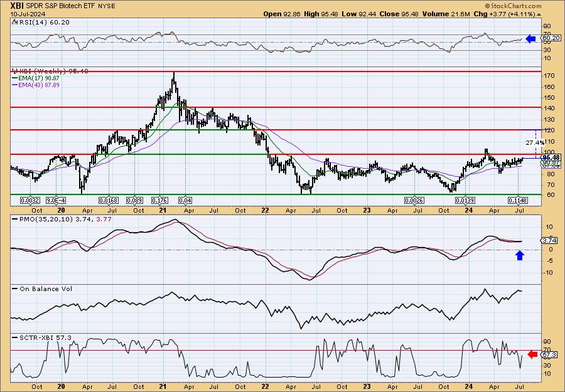Click the 0.0168 value box
This screenshot has height=392, width=565.
[x=109, y=201]
